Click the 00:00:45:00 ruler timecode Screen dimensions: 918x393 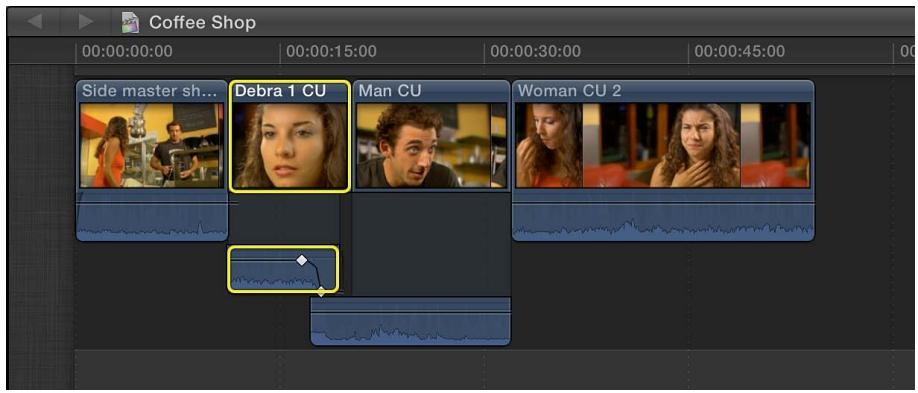[739, 52]
